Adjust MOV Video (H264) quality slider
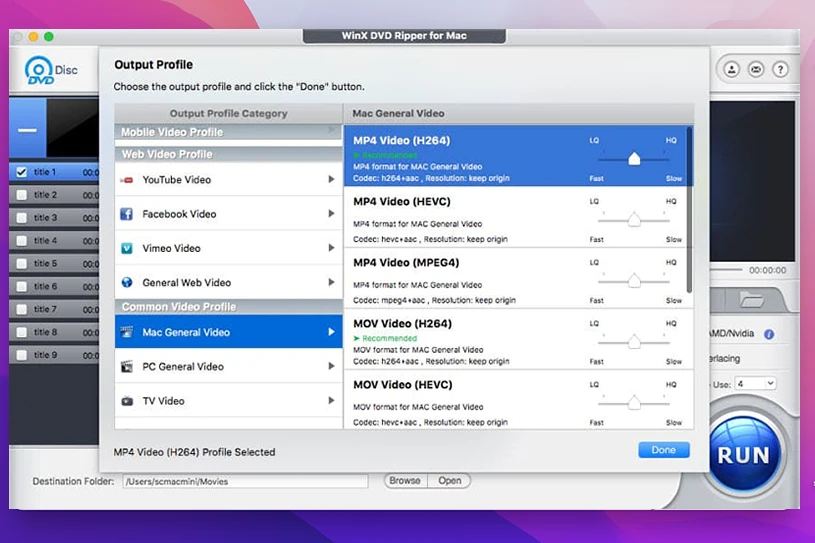The height and width of the screenshot is (543, 815). [x=634, y=342]
